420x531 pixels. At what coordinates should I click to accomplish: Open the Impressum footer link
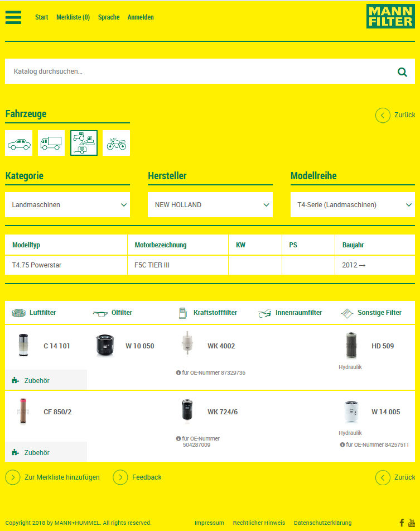click(209, 523)
